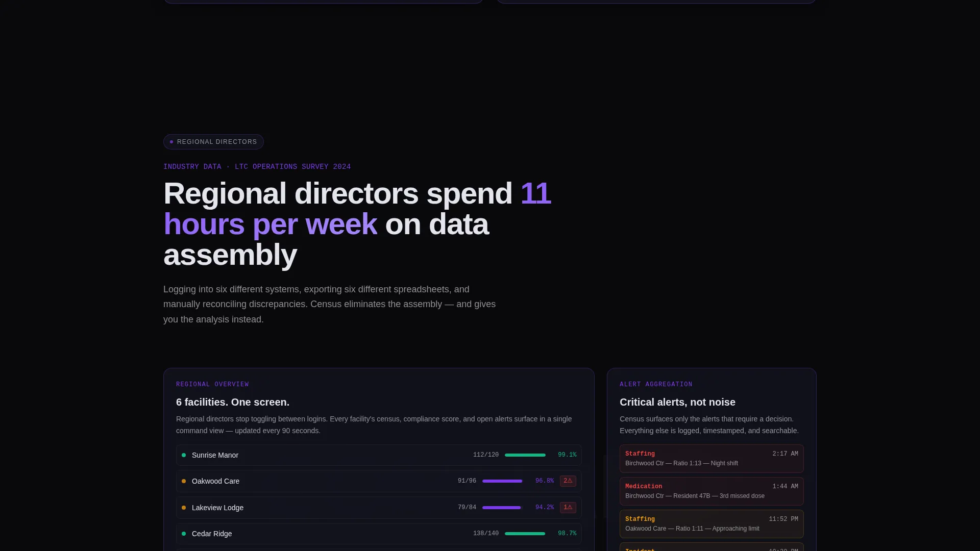
Task: Open the Sunrise Manor facility row
Action: tap(379, 455)
